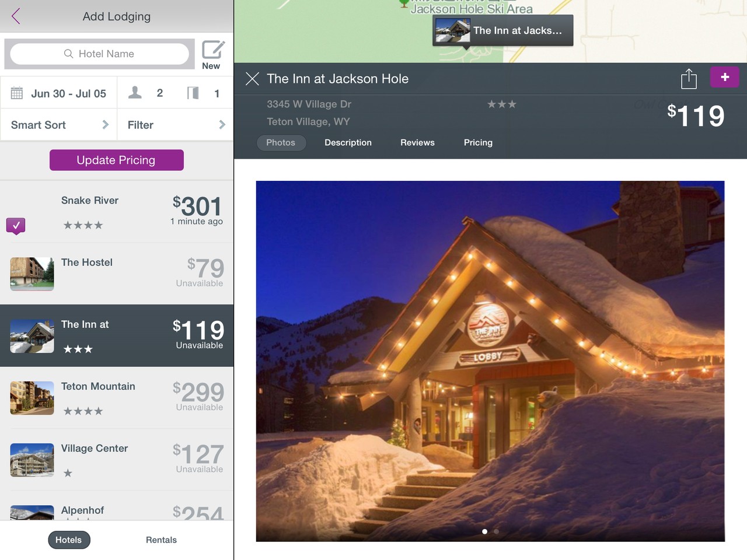The image size is (747, 560).
Task: Expand the Smart Sort options
Action: (x=58, y=125)
